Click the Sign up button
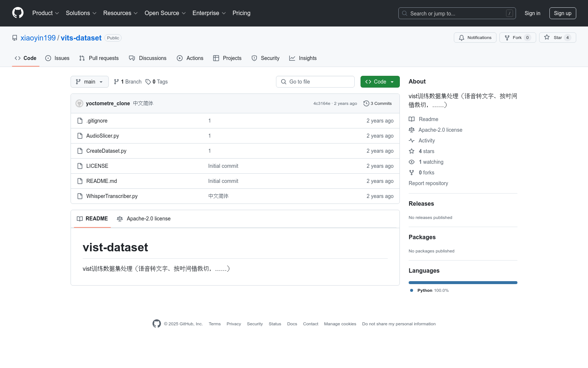Image resolution: width=588 pixels, height=368 pixels. [x=563, y=13]
